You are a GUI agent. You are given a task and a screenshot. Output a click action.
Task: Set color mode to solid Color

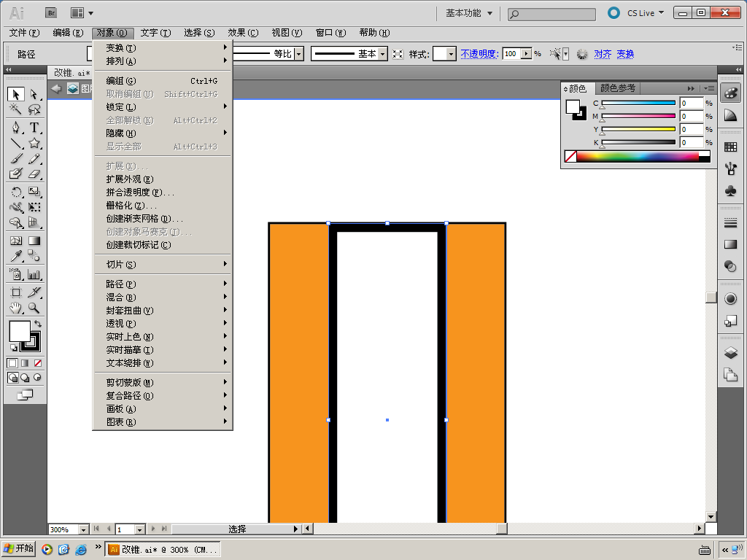[12, 363]
